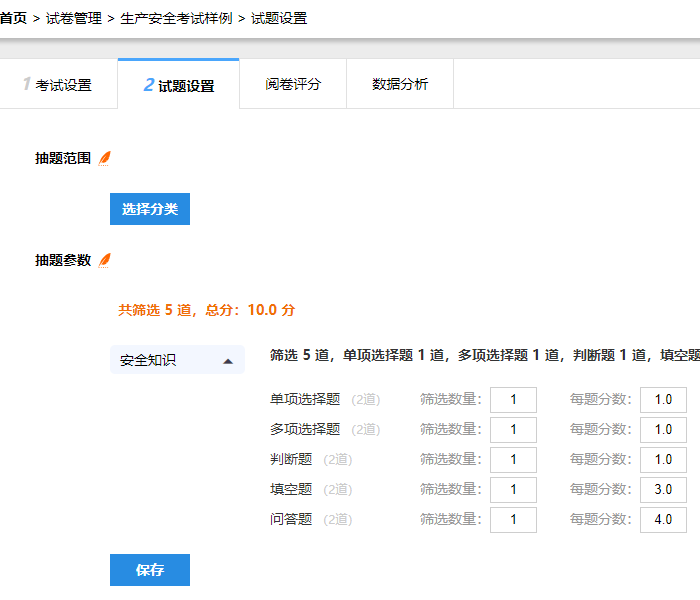Edit 每题分数 3.0 field for 填空题
This screenshot has width=700, height=600.
(663, 490)
